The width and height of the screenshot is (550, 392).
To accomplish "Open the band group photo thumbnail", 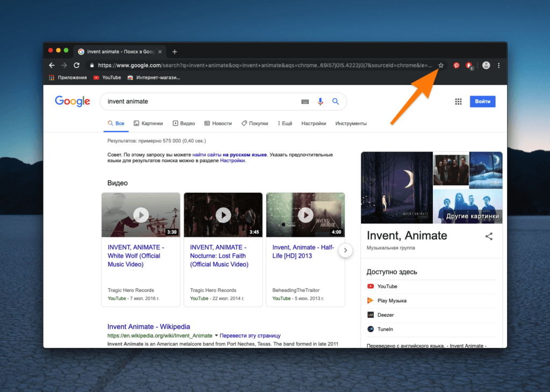I will (451, 170).
